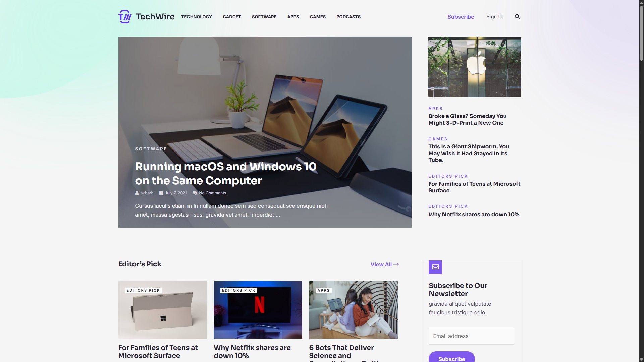Click the SOFTWARE category label on the hero

pyautogui.click(x=151, y=149)
